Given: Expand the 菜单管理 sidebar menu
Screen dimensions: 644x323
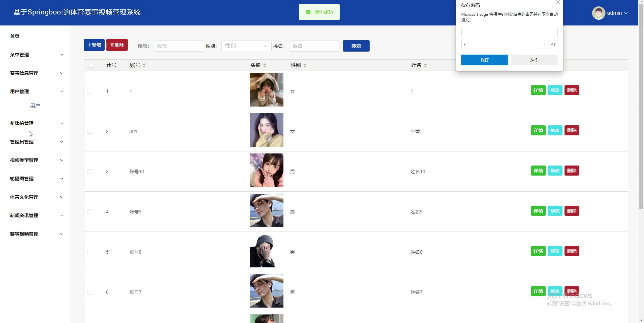Looking at the screenshot, I should coord(36,55).
